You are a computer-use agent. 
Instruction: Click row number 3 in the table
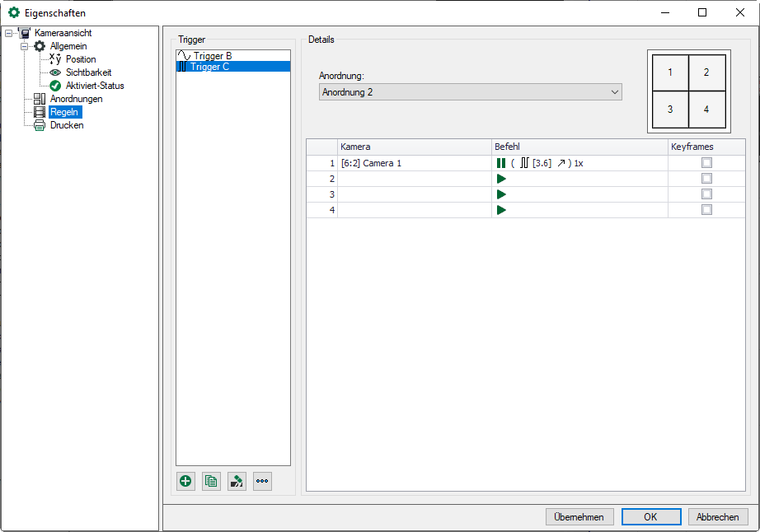coord(322,194)
